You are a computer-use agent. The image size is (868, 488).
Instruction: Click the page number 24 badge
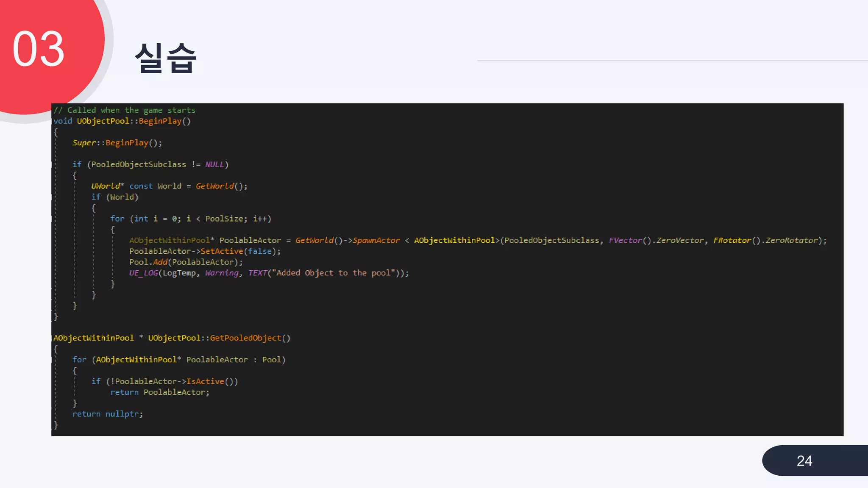click(x=804, y=461)
